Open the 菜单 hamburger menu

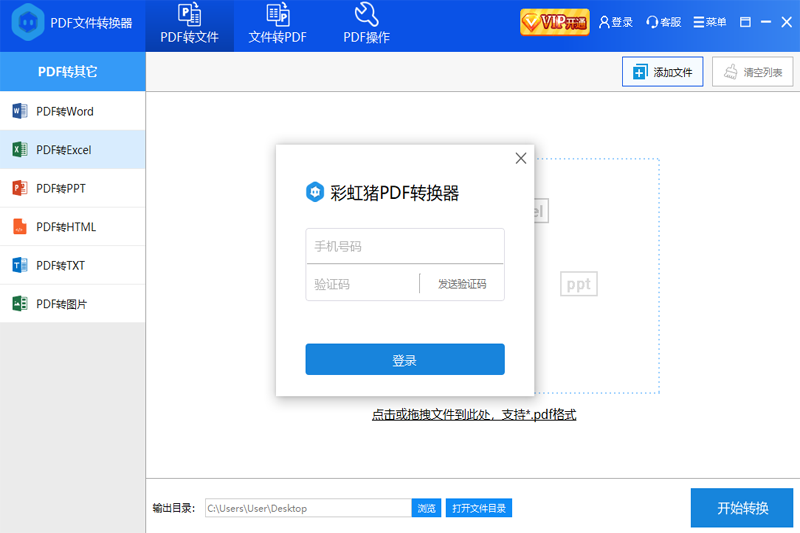click(710, 22)
